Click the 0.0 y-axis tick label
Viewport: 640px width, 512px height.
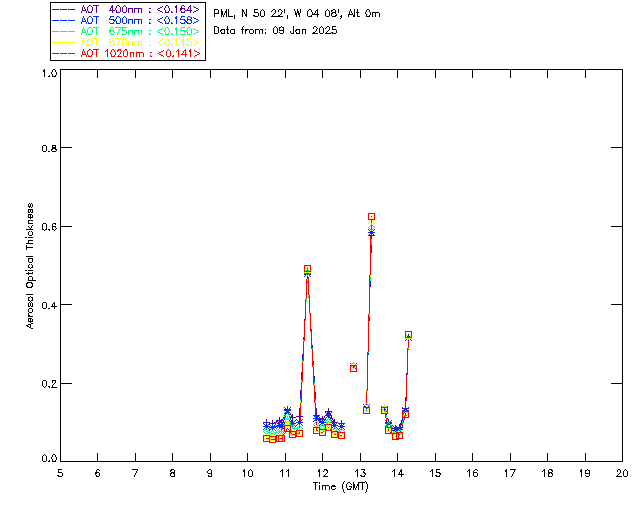(49, 459)
